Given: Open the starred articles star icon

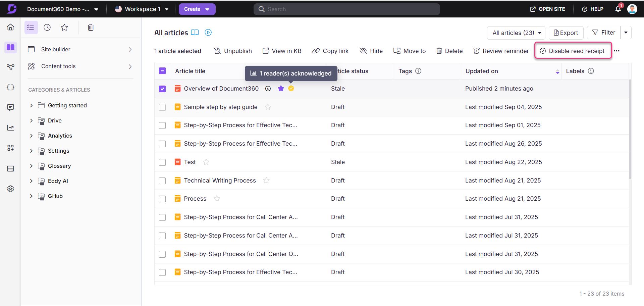Looking at the screenshot, I should coord(64,28).
